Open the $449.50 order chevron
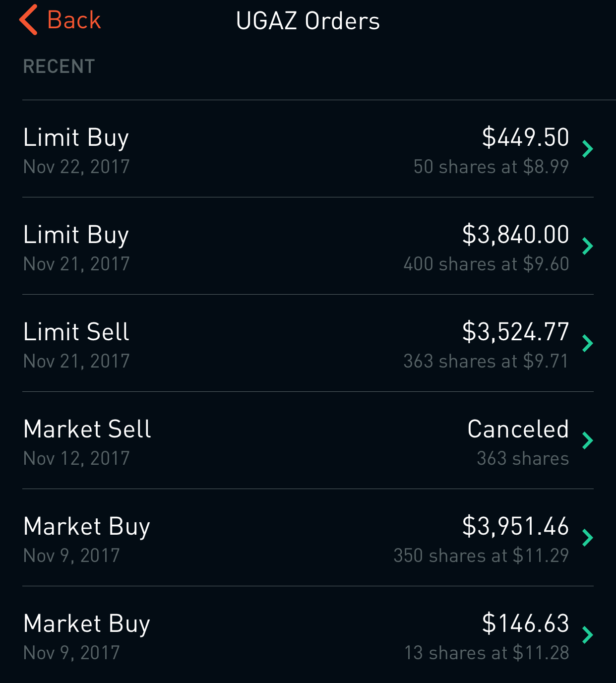616x683 pixels. 588,149
